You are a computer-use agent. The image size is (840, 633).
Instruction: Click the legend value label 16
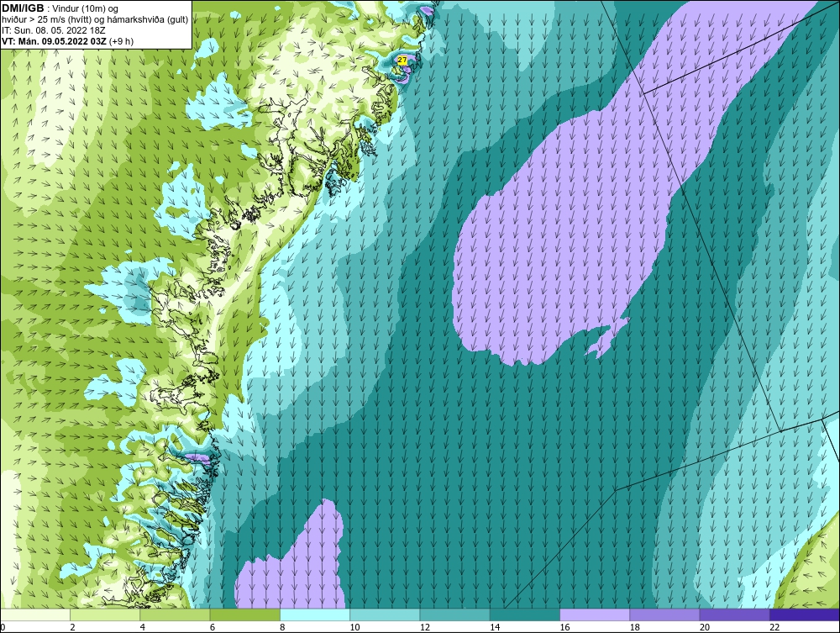564,628
